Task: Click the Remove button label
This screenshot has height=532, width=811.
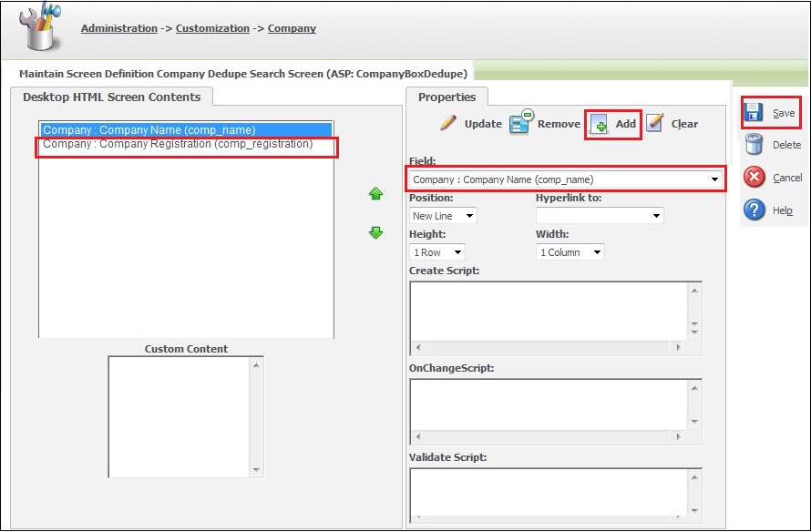Action: (x=559, y=124)
